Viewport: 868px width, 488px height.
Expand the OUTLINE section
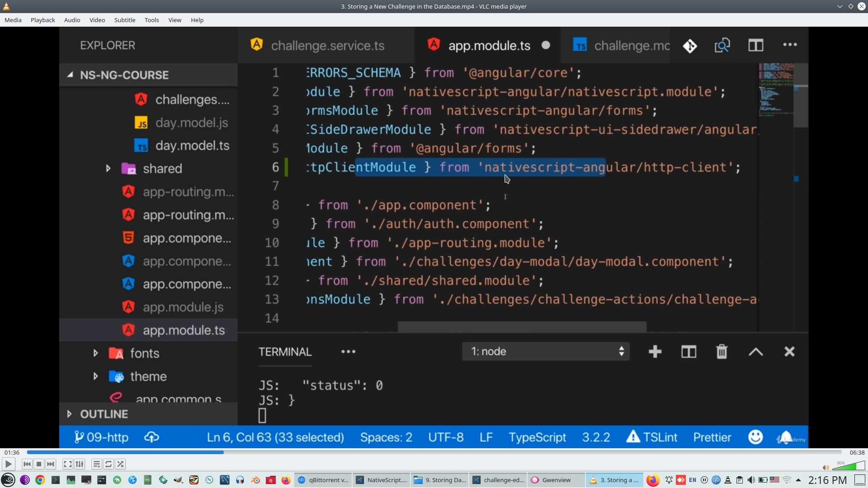104,414
